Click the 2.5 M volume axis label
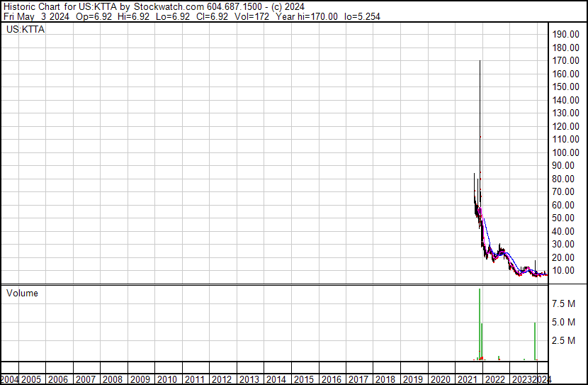This screenshot has height=385, width=588. (563, 340)
